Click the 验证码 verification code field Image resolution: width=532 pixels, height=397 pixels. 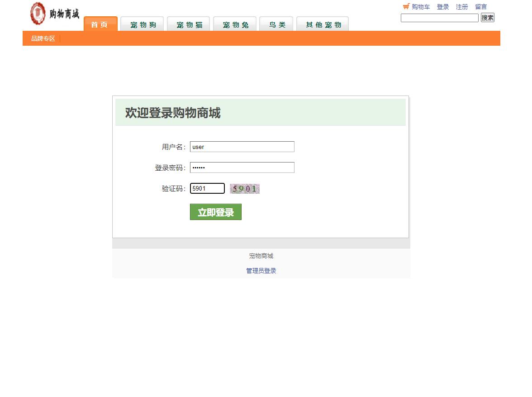207,188
